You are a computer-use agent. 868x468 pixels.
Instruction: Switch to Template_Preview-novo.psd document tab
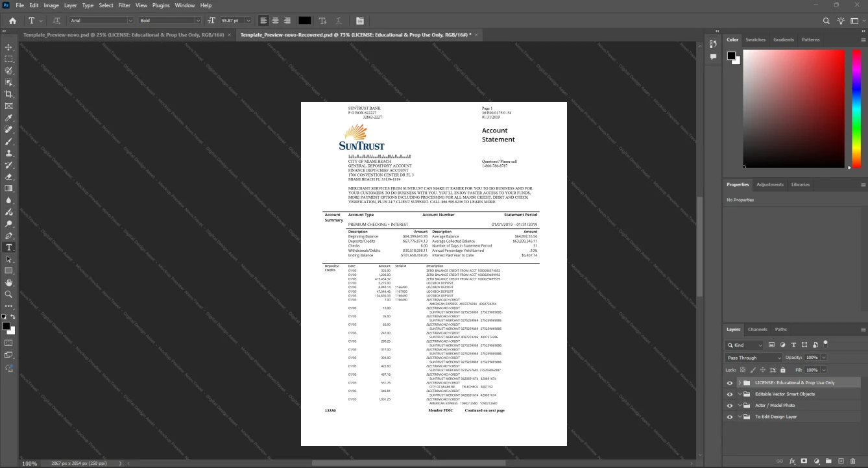(123, 34)
